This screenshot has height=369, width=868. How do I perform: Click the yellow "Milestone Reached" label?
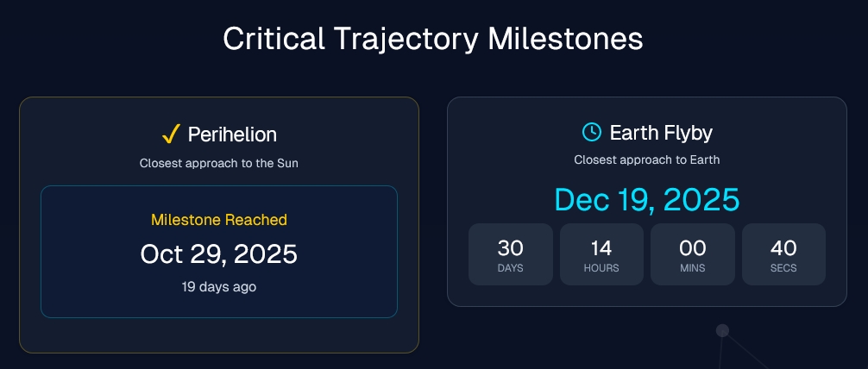(219, 220)
